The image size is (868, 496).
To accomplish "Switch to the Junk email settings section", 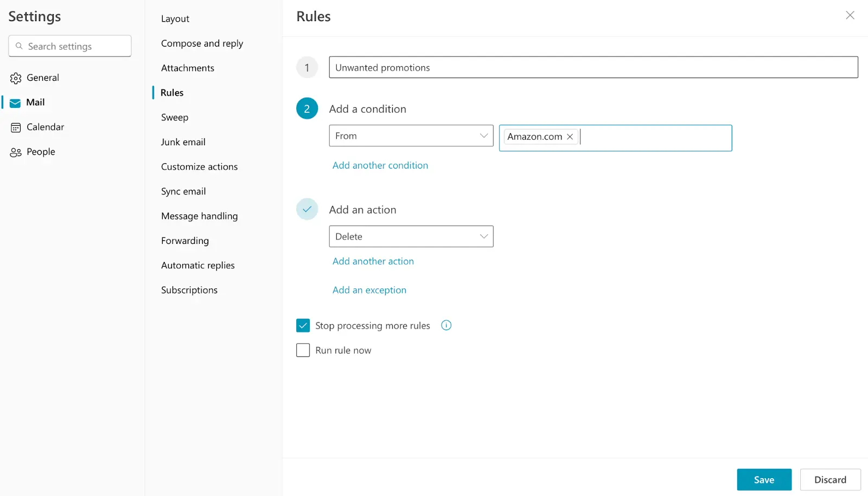I will click(183, 141).
